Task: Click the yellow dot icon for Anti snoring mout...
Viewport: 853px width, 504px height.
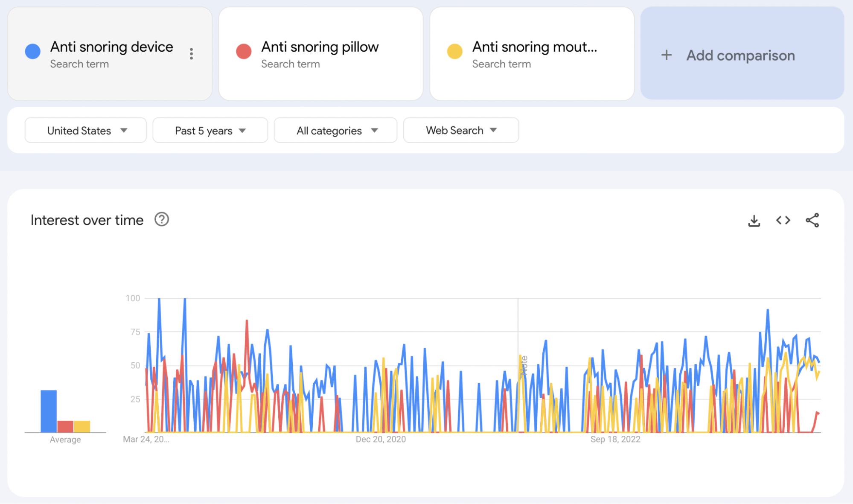Action: click(x=454, y=47)
